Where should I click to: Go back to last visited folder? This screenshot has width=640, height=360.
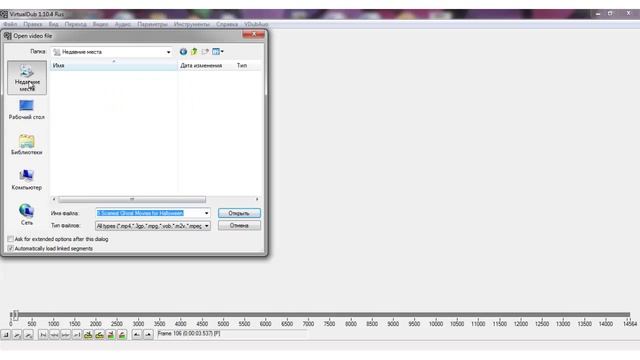183,52
